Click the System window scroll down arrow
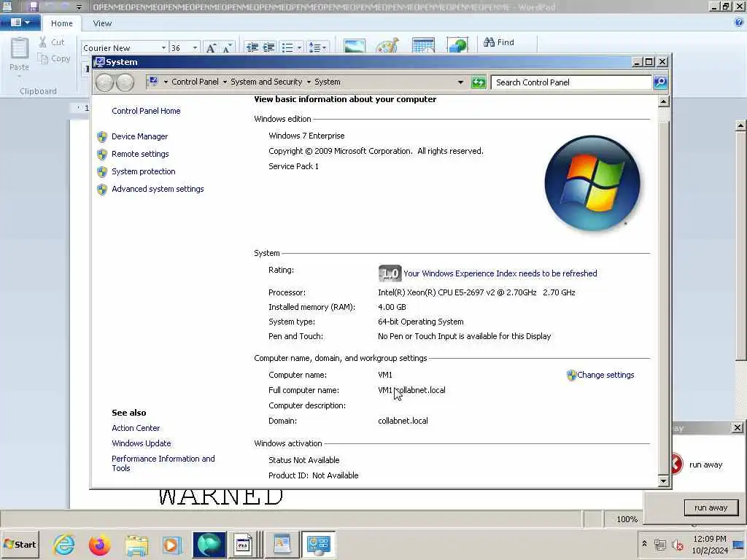Viewport: 747px width, 560px height. tap(664, 481)
